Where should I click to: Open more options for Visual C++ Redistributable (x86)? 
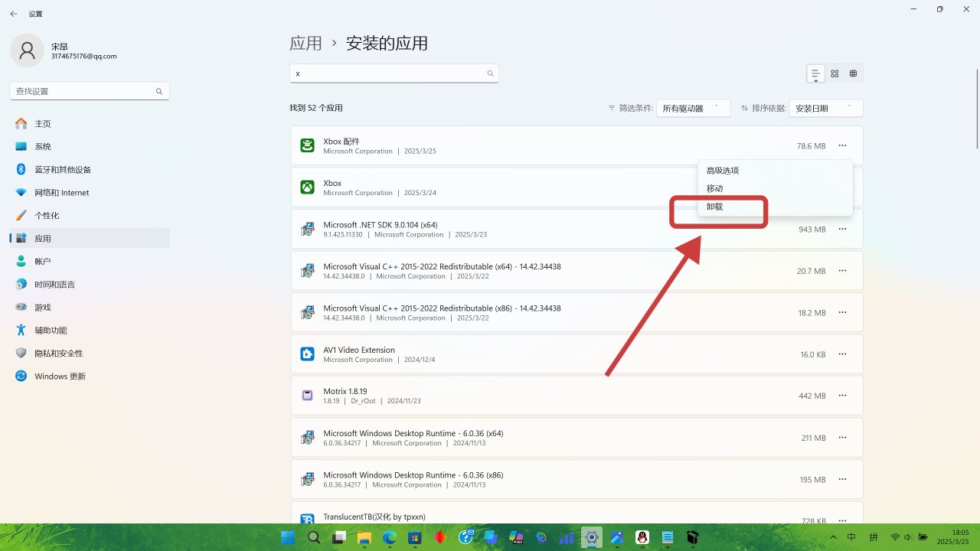tap(842, 312)
